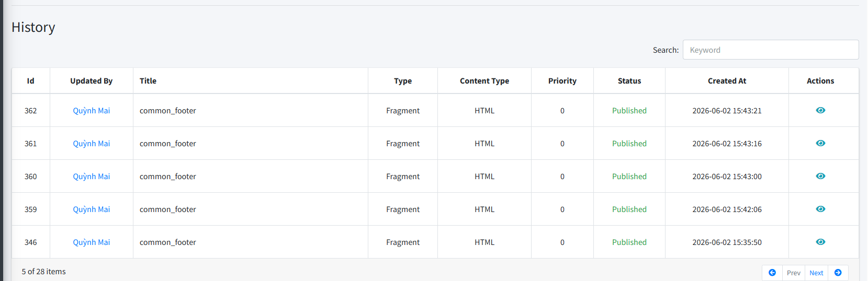
Task: Click timestamp 2026-06-02 15:35:50
Action: [x=727, y=242]
